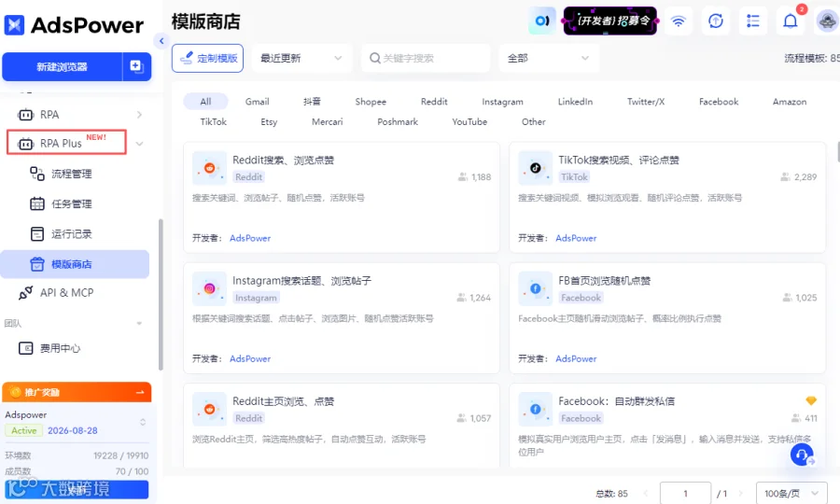The height and width of the screenshot is (504, 840).
Task: Click the 关键字搜索 search field
Action: tap(426, 58)
